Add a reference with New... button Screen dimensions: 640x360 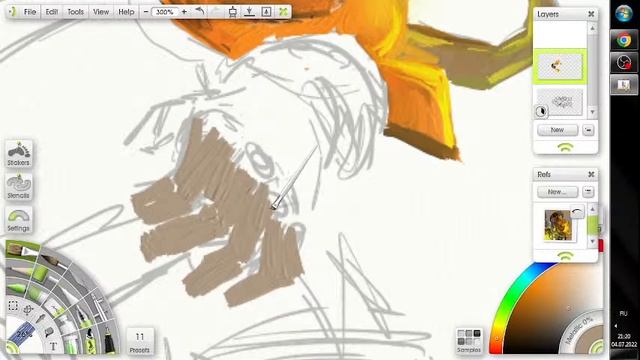[558, 192]
